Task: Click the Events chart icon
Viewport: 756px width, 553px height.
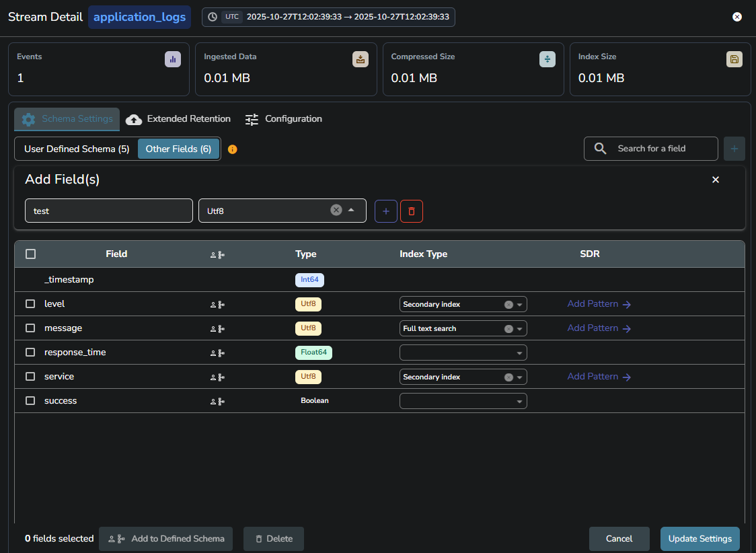Action: tap(173, 59)
